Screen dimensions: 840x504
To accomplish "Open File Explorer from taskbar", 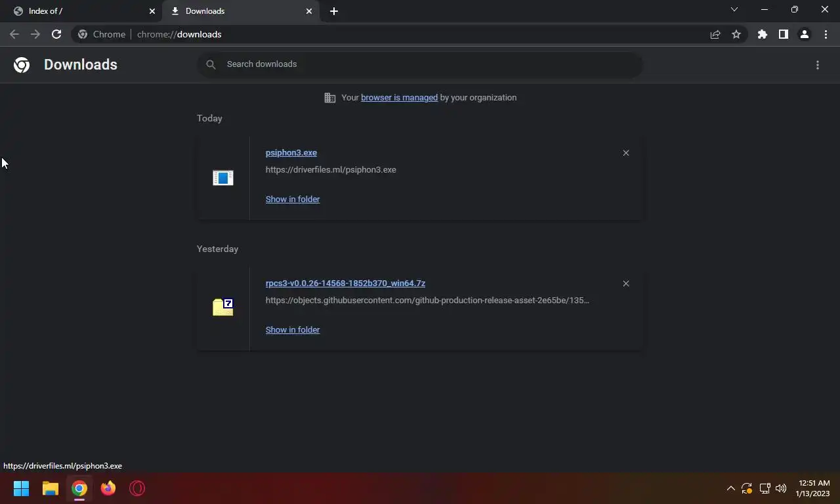I will (x=51, y=488).
